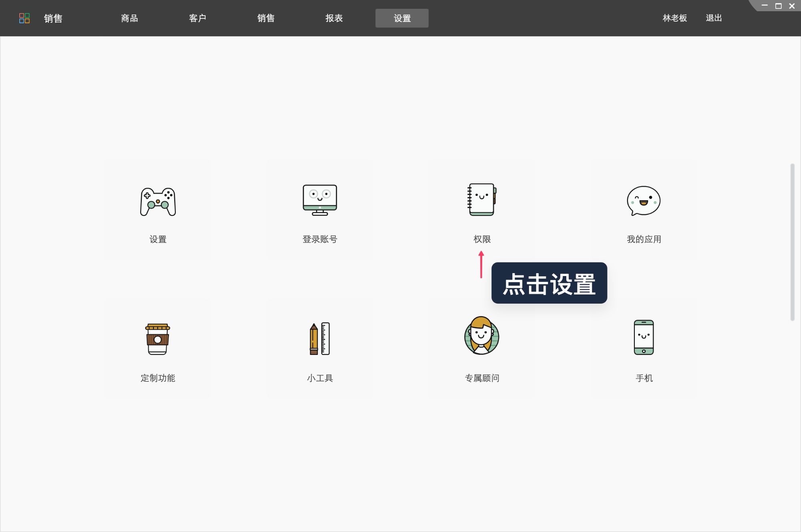Screen dimensions: 801x532
Task: Click the colorful grid launcher icon
Action: [x=24, y=18]
